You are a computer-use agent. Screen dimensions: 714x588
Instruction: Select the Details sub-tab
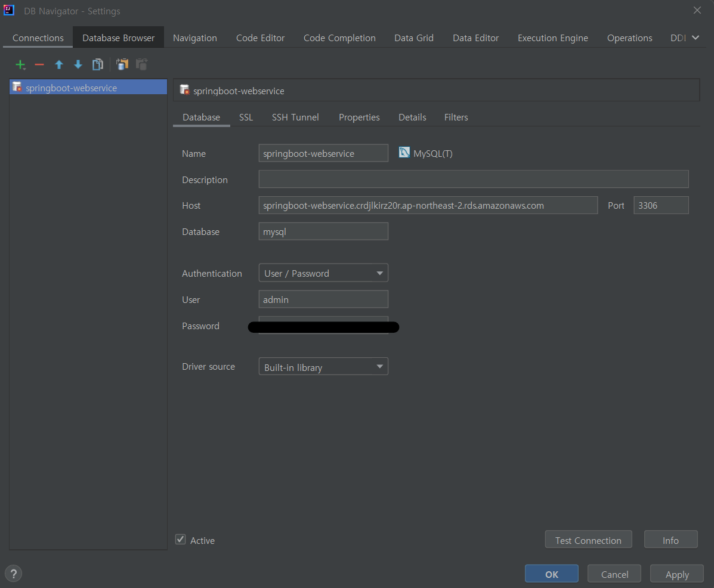pyautogui.click(x=413, y=117)
